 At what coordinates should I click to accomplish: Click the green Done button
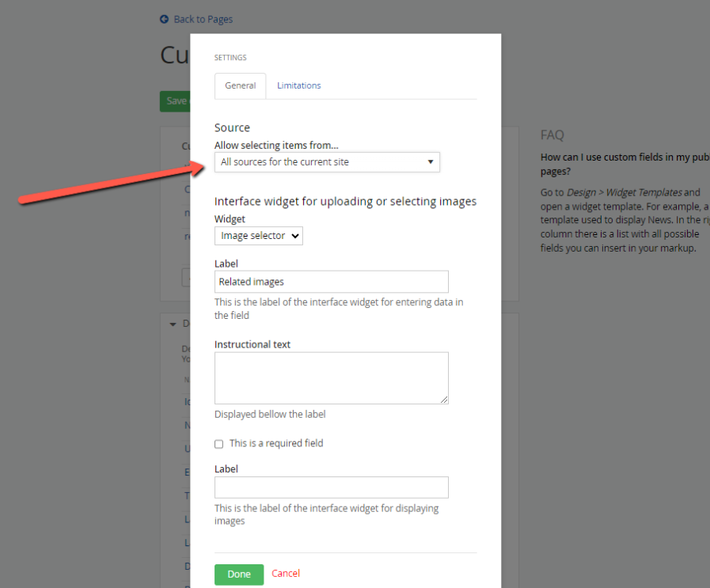(x=239, y=575)
